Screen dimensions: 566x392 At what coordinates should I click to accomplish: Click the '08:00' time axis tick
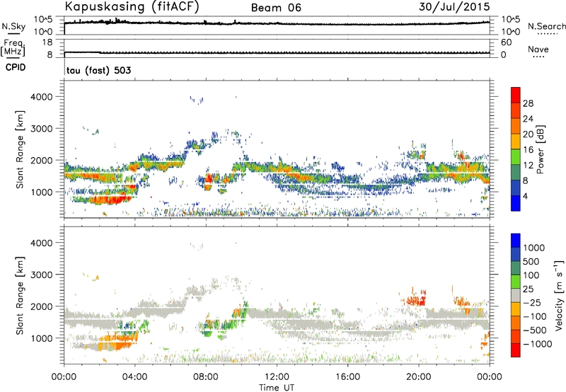point(206,377)
